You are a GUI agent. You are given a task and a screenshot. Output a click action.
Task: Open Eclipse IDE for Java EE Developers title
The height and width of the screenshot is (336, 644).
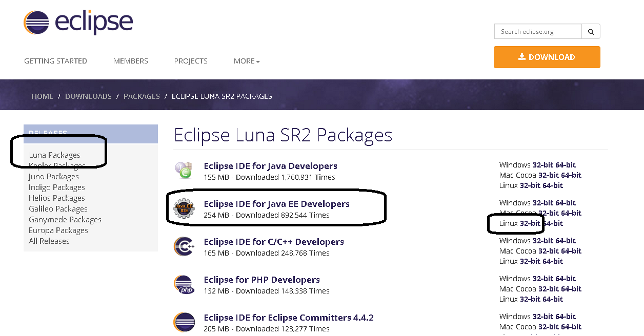(277, 204)
